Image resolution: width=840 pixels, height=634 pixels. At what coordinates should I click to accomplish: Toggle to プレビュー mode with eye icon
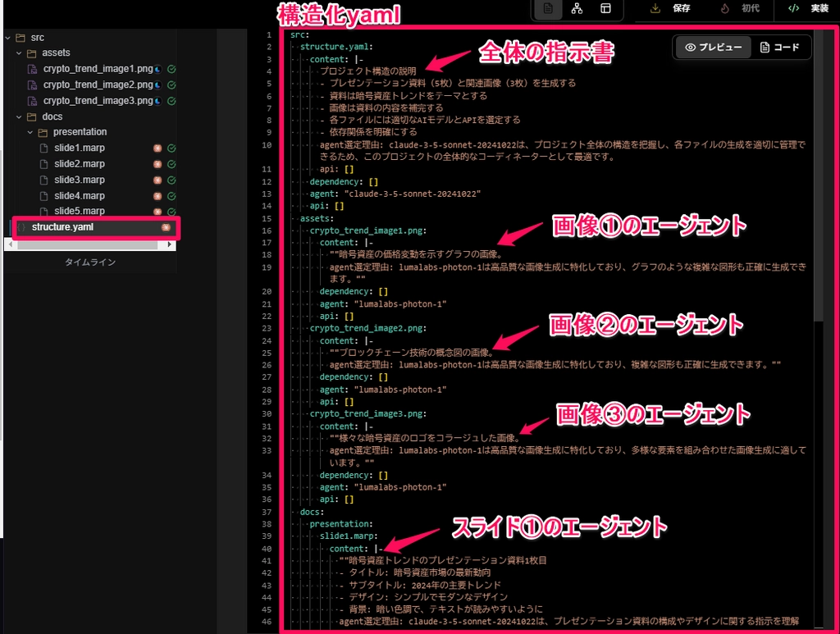tap(713, 48)
